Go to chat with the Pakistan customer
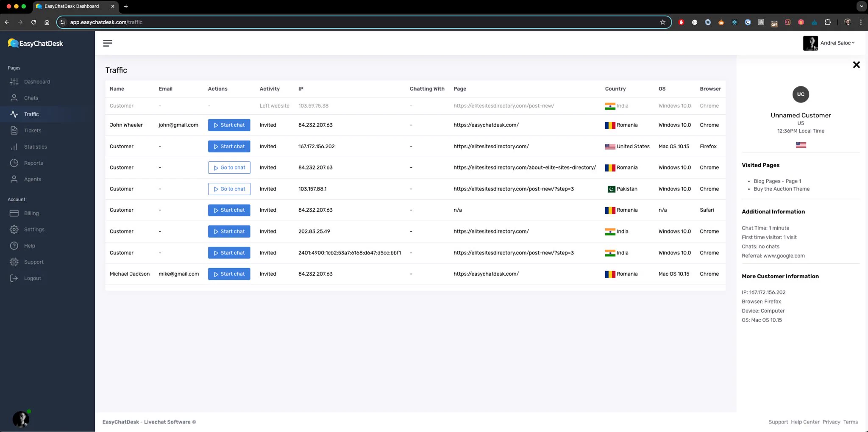The width and height of the screenshot is (868, 432). [x=229, y=189]
